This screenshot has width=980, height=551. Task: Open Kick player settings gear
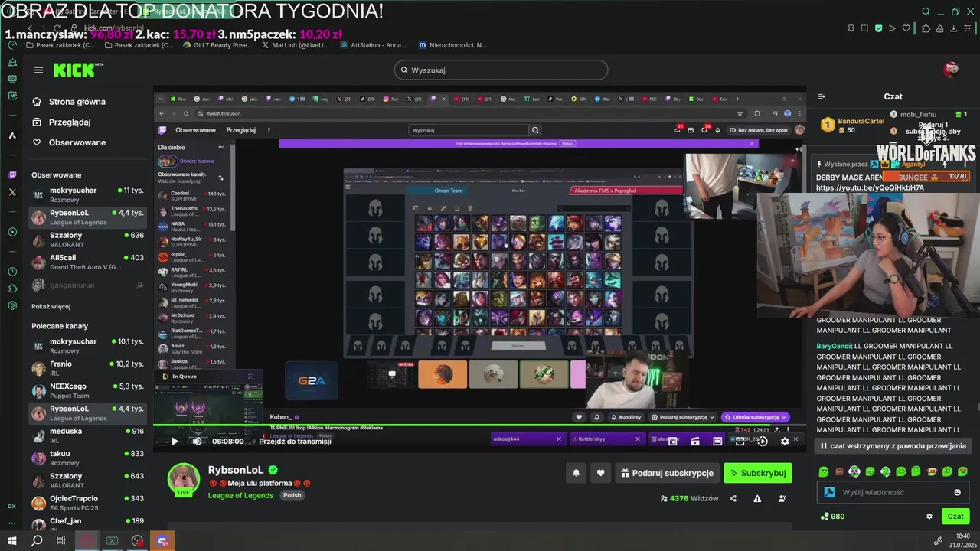point(785,441)
